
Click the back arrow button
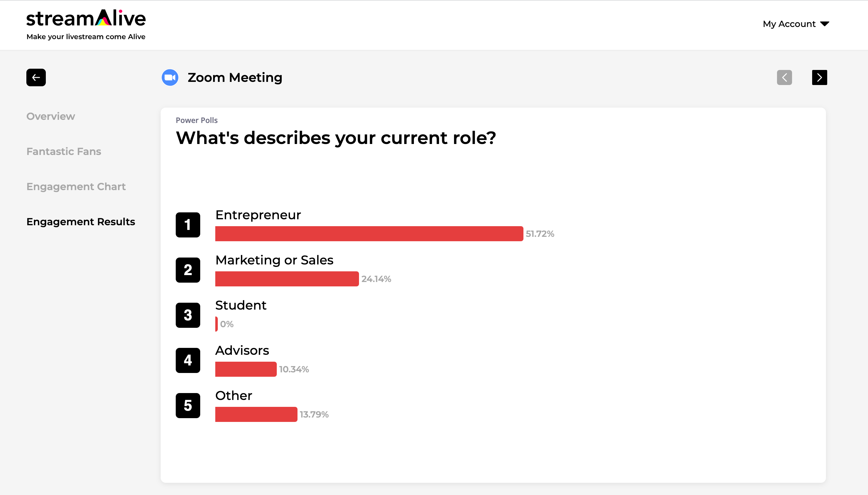pos(36,77)
